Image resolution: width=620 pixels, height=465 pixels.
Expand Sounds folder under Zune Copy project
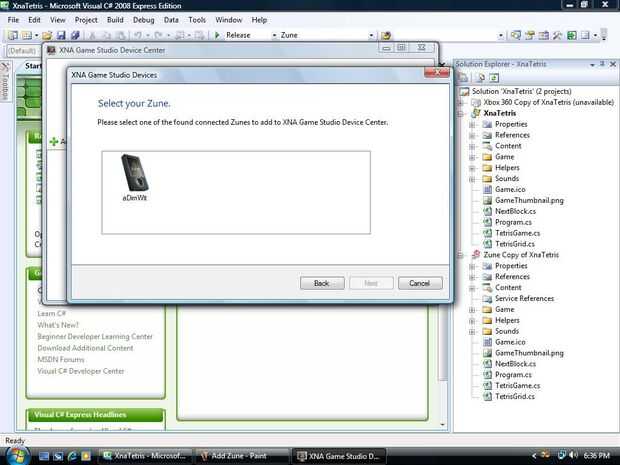point(472,331)
